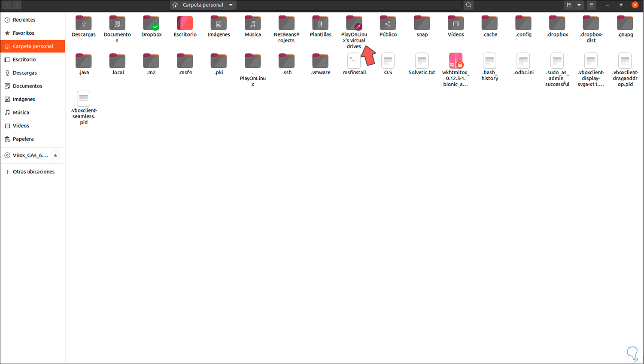Viewport: 644px width, 364px height.
Task: Select the Recientes sidebar entry
Action: [25, 19]
